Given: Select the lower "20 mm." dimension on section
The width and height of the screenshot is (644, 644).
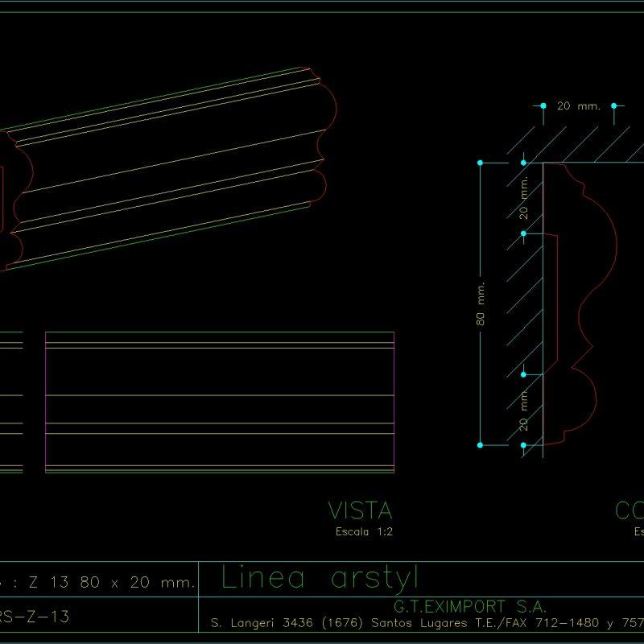Looking at the screenshot, I should pos(523,410).
